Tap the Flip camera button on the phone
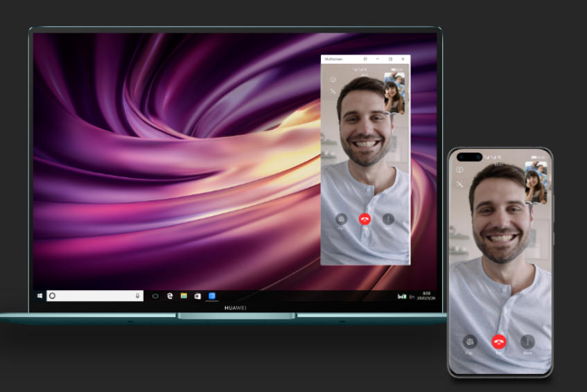Screen dimensions: 587x392 pyautogui.click(x=469, y=342)
